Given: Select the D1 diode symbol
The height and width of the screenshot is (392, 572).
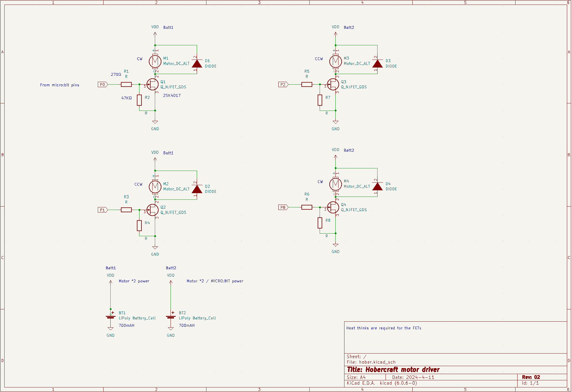Looking at the screenshot, I should [x=197, y=63].
